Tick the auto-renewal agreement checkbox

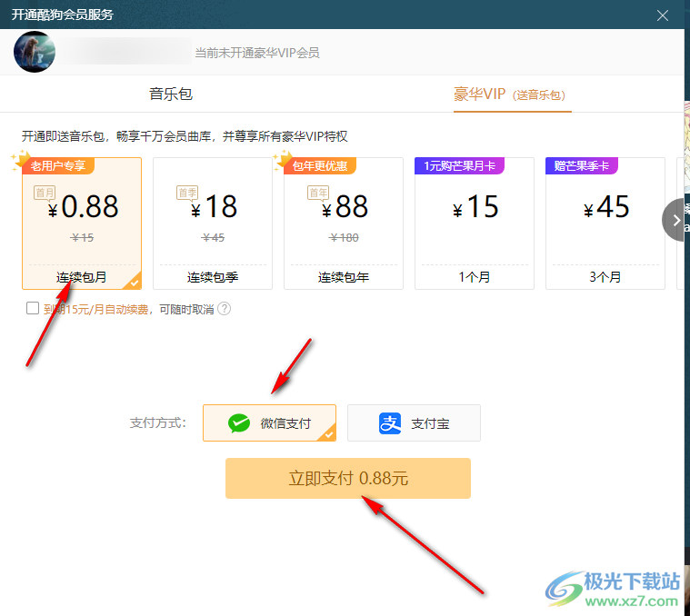[33, 308]
